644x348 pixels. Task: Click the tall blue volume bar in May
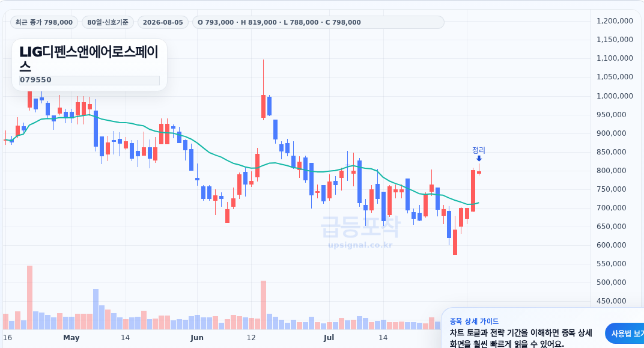96,310
